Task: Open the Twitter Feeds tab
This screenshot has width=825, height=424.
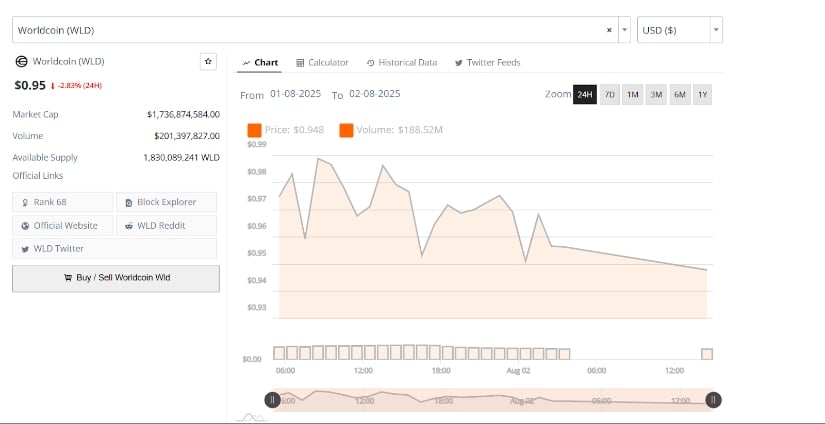Action: point(487,63)
